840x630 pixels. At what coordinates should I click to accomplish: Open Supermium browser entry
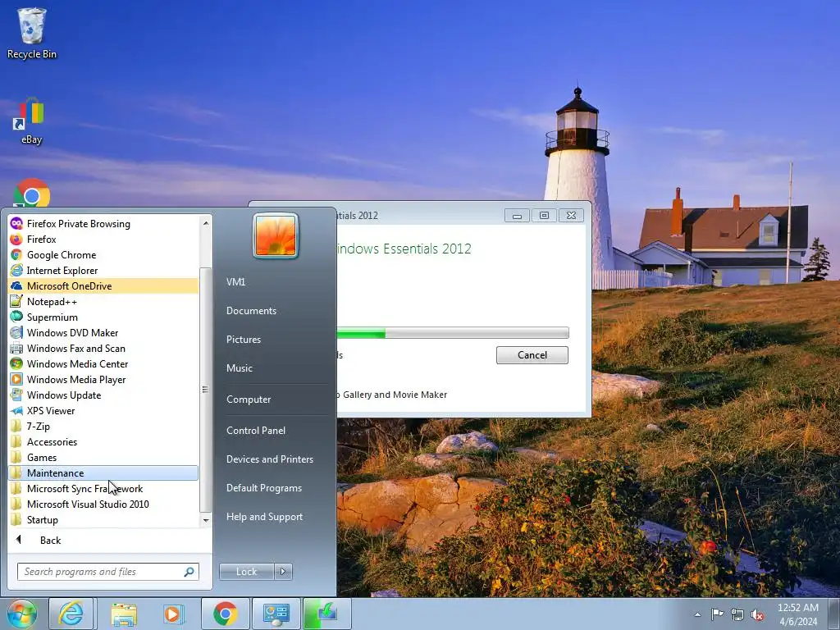(103, 317)
